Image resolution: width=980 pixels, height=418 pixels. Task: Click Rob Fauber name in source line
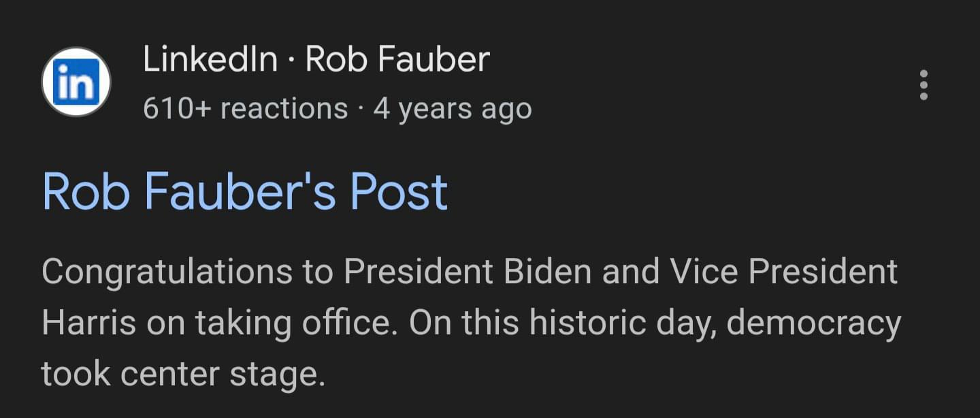tap(397, 59)
